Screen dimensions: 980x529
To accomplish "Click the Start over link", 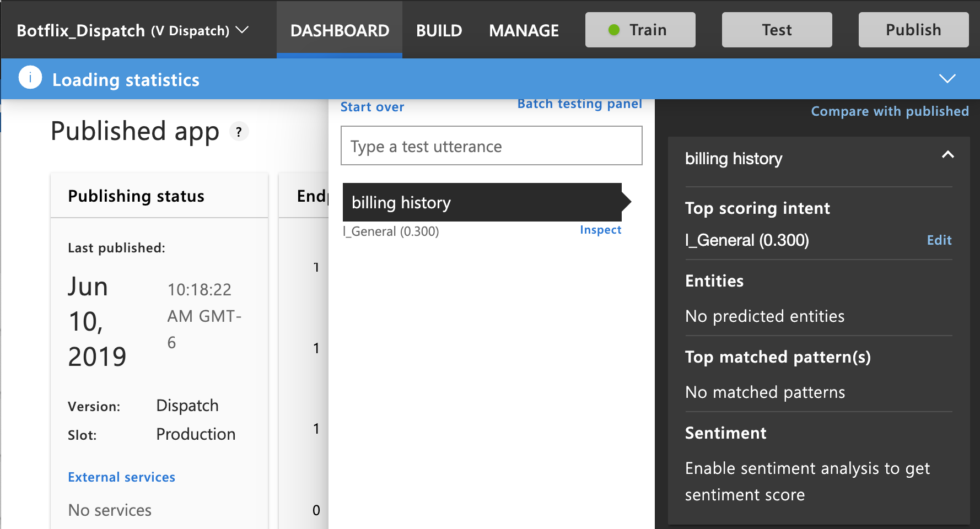I will coord(372,106).
